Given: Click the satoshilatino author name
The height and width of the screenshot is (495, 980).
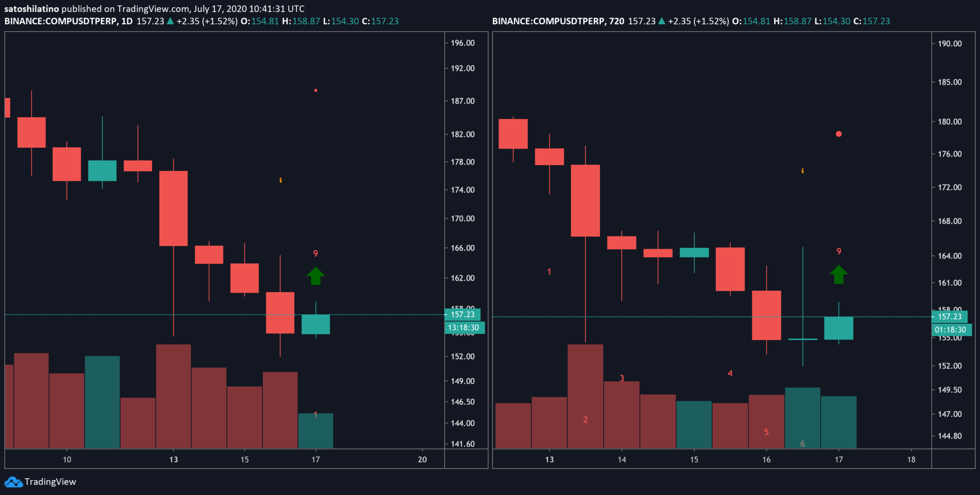Looking at the screenshot, I should click(x=32, y=9).
